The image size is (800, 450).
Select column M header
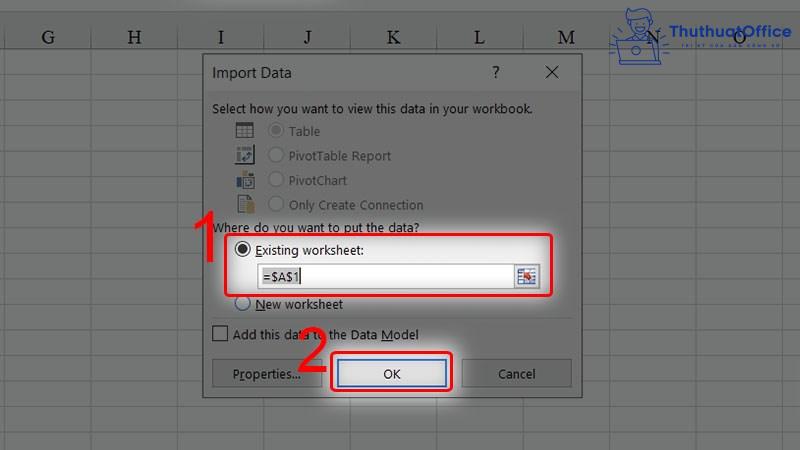pyautogui.click(x=566, y=37)
